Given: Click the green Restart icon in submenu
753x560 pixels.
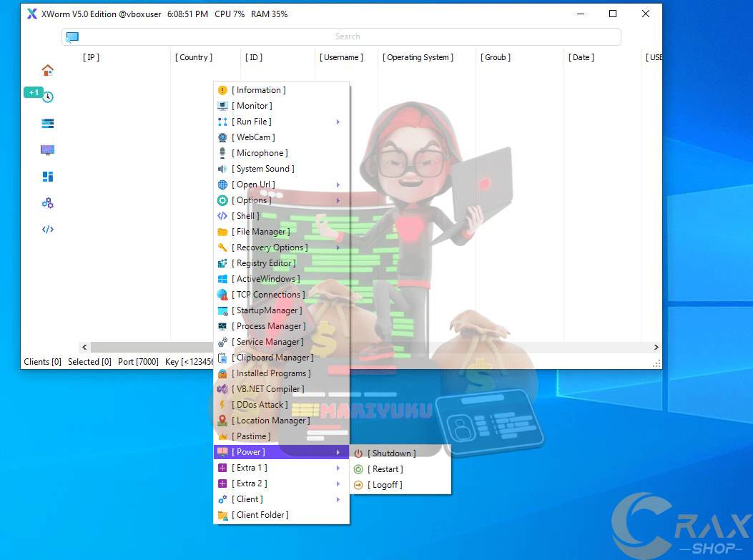Looking at the screenshot, I should 359,469.
